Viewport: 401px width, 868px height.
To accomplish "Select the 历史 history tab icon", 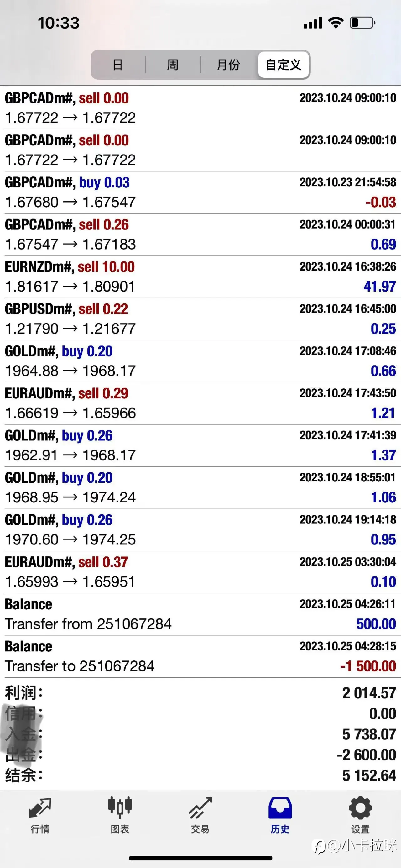I will tap(280, 808).
